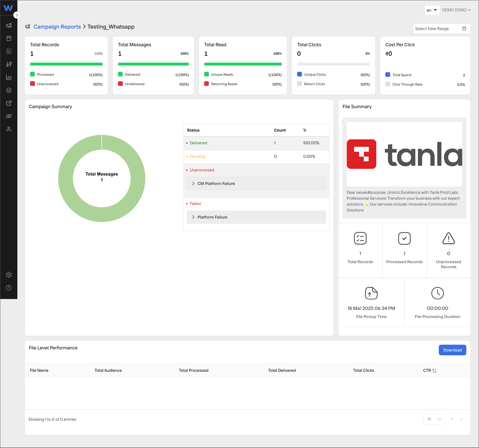Image resolution: width=479 pixels, height=448 pixels.
Task: Expand the CM Platform Failure row
Action: (x=256, y=183)
